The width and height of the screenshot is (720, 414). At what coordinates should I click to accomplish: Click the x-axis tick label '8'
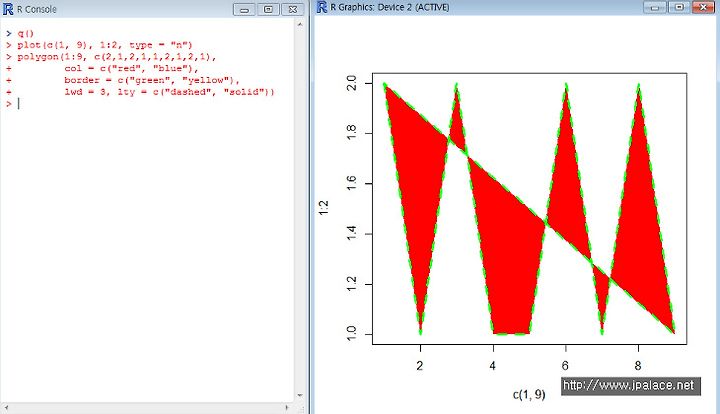[638, 366]
